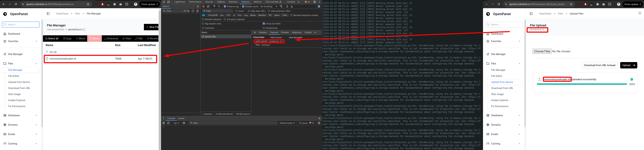The width and height of the screenshot is (644, 150).
Task: Show more DevTools panel tabs chevron
Action: click(299, 2)
